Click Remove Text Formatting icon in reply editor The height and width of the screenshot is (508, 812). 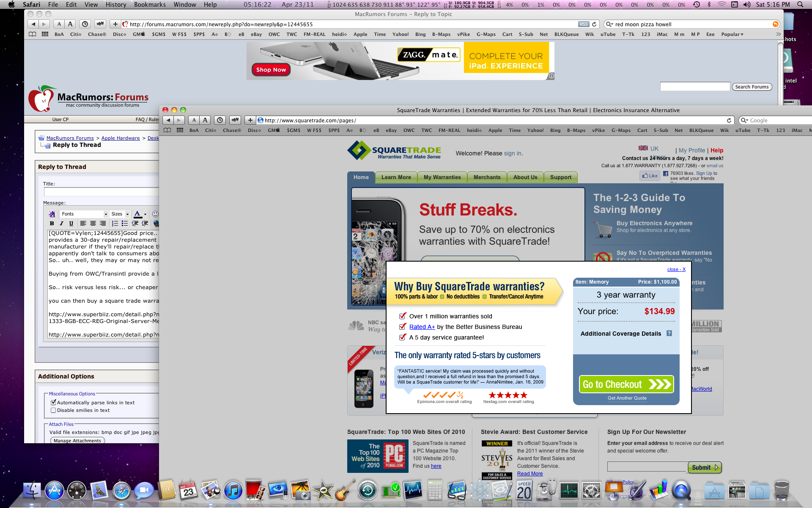pyautogui.click(x=52, y=214)
